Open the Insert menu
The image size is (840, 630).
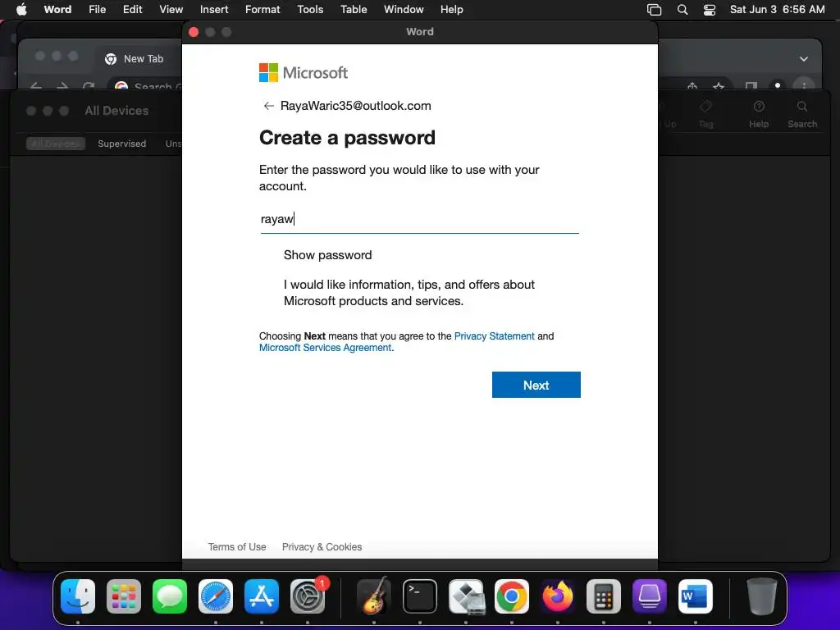214,10
